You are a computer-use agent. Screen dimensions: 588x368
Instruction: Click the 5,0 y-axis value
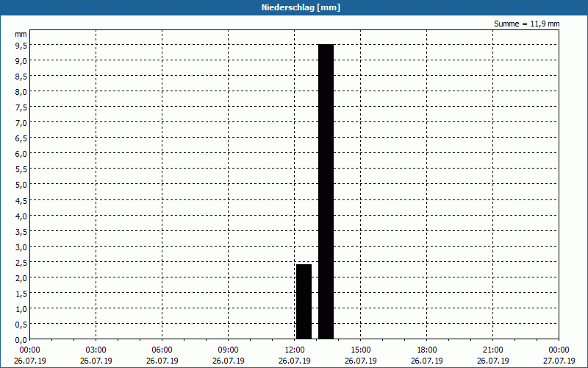[x=21, y=185]
